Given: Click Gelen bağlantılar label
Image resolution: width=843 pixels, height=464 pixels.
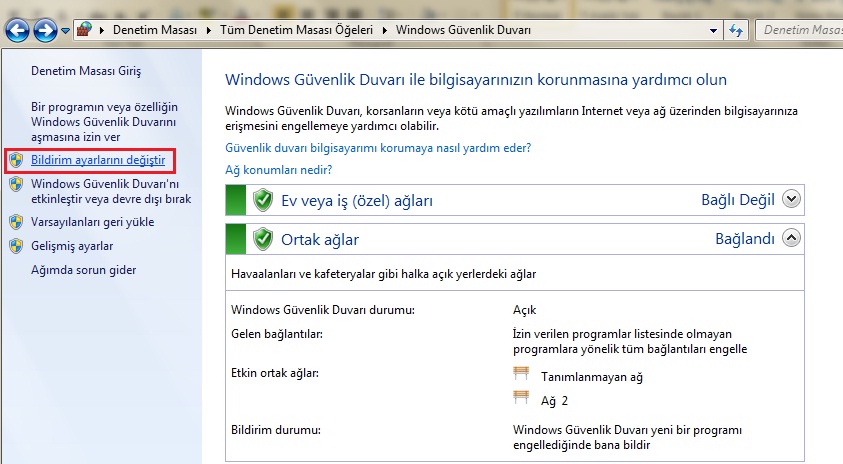Looking at the screenshot, I should coord(277,334).
